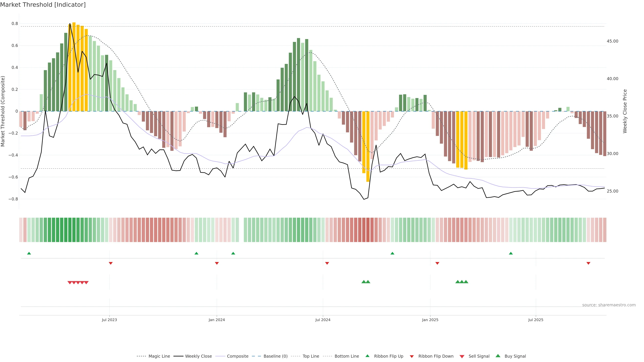Click Ribbon Flip Up legend triangle icon
This screenshot has height=362, width=644.
point(367,356)
